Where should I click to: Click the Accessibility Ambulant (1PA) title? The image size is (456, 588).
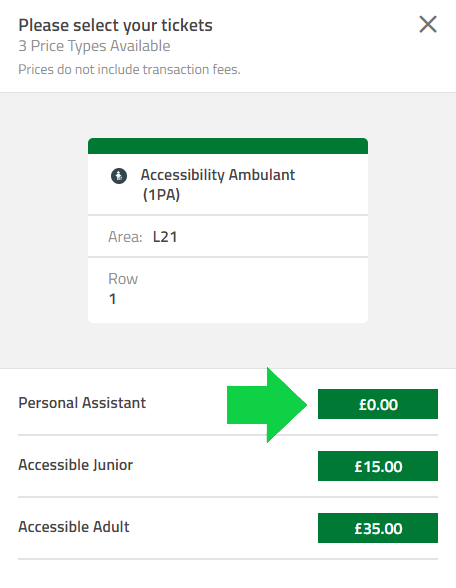pos(218,184)
